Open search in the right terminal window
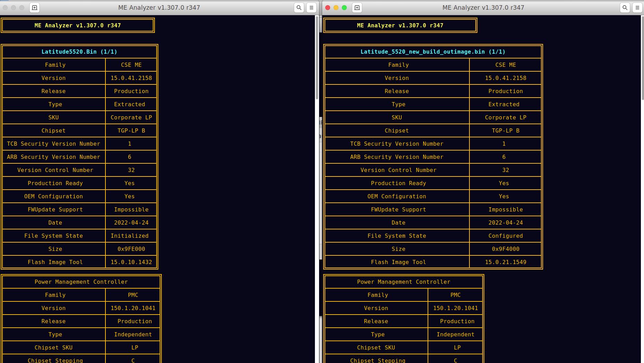This screenshot has height=363, width=644. [625, 8]
